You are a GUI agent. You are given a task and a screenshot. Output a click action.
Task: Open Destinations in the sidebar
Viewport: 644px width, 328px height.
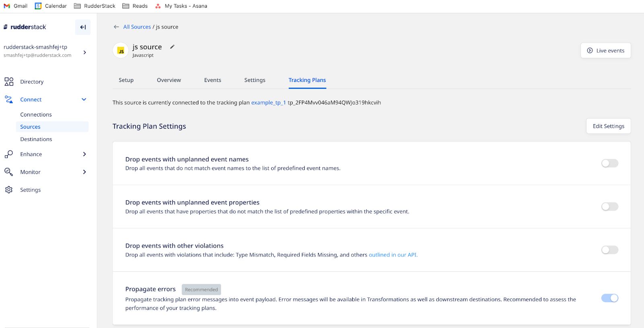36,139
